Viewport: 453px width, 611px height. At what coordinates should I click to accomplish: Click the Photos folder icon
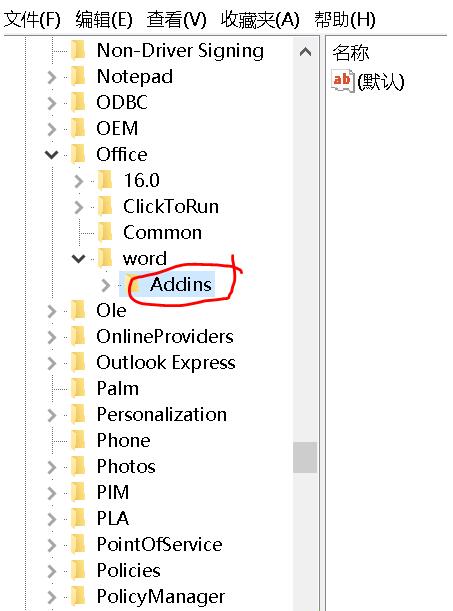click(x=78, y=466)
